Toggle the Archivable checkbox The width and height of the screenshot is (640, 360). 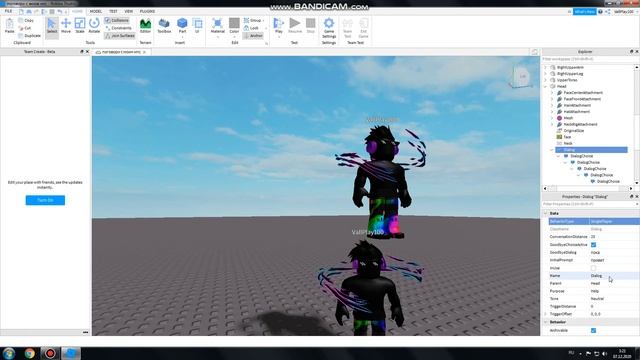(x=593, y=330)
